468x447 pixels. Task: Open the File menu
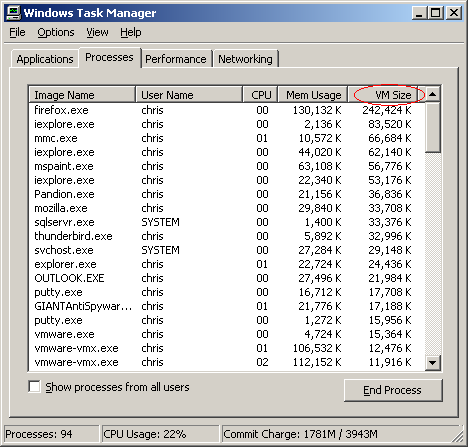click(17, 32)
